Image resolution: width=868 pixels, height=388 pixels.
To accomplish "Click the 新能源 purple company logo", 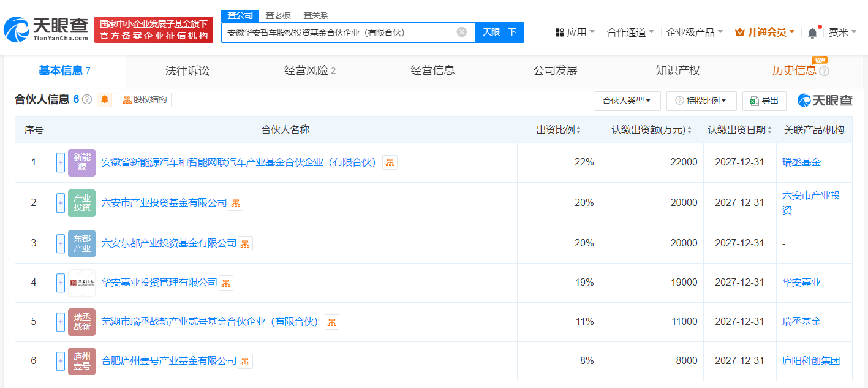I will (82, 162).
